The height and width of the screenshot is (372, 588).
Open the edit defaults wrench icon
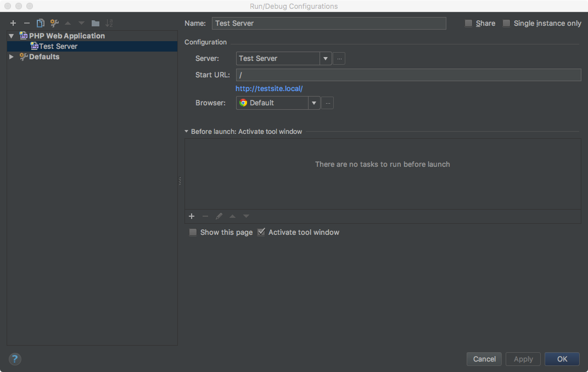coord(54,23)
